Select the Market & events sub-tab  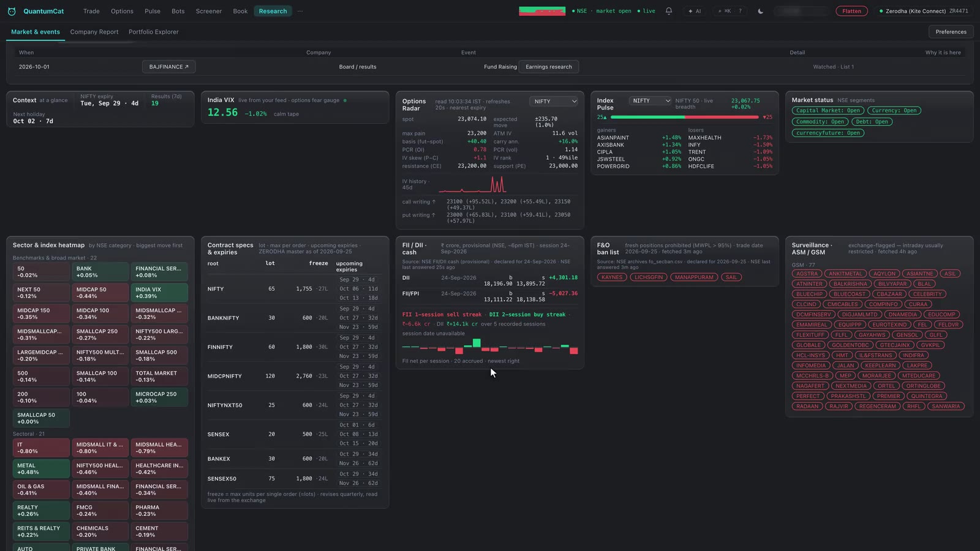(x=36, y=32)
